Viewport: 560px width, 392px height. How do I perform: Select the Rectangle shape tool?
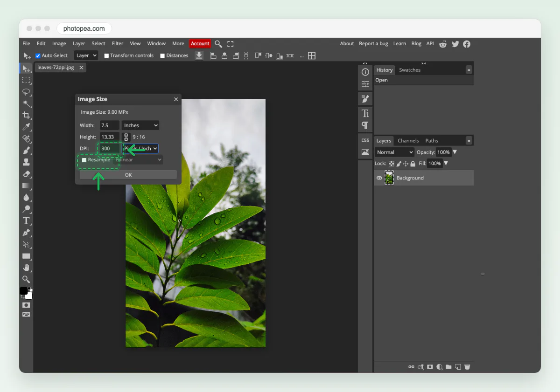(26, 256)
